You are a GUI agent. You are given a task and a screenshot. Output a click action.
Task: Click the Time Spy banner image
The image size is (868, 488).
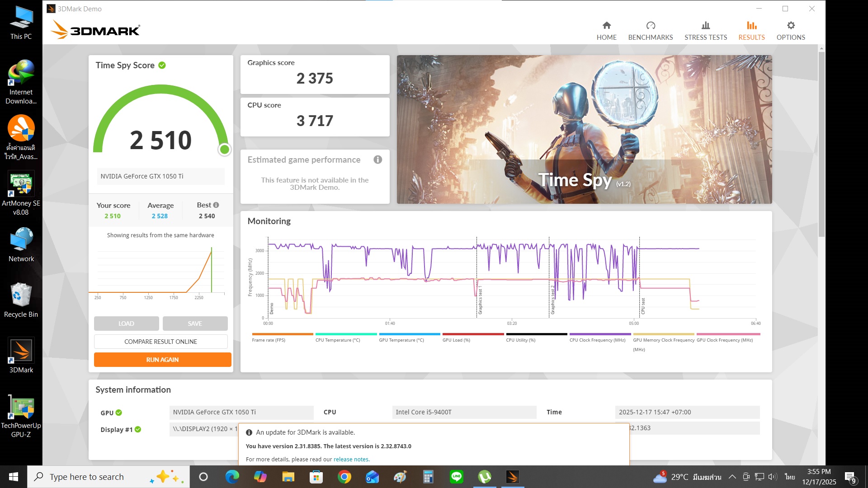click(x=584, y=129)
